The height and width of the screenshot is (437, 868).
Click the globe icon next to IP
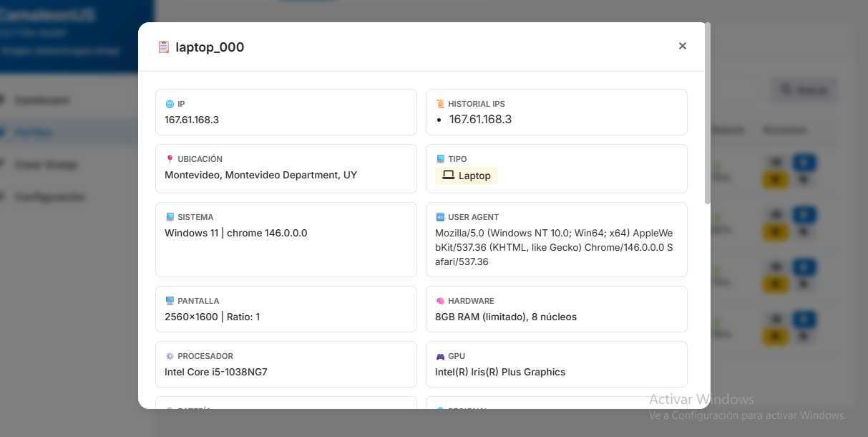[x=170, y=104]
